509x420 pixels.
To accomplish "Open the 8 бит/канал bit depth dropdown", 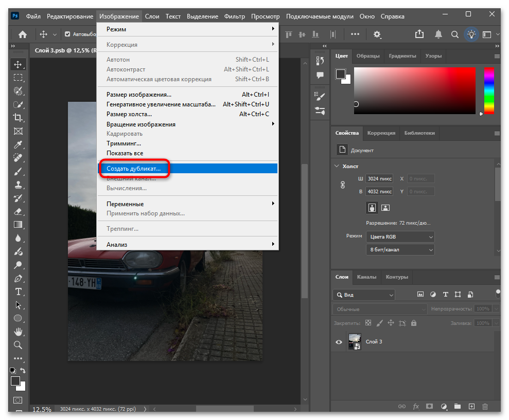I will pos(400,250).
